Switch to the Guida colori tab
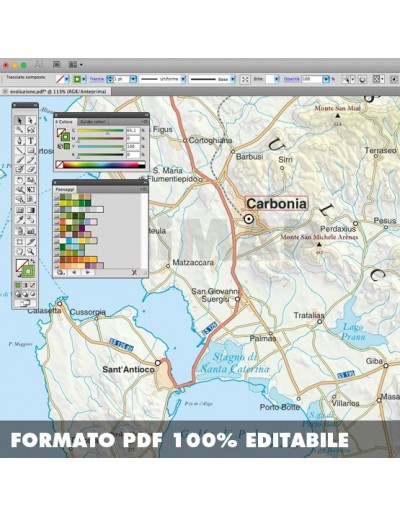The image size is (400, 517). click(x=93, y=122)
